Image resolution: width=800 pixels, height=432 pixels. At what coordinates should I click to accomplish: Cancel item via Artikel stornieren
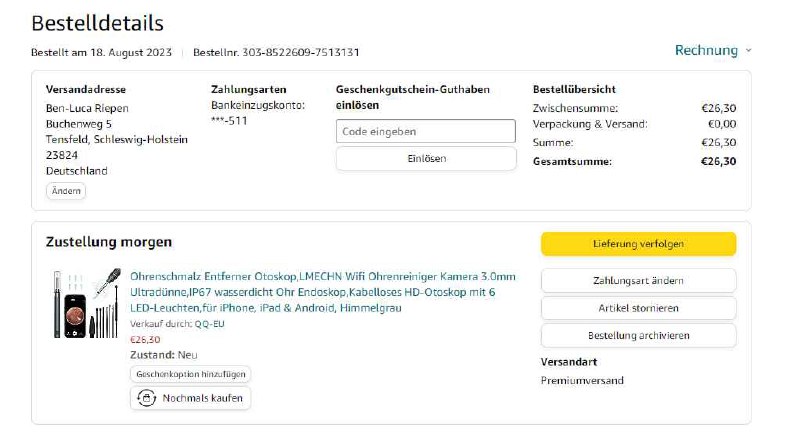(x=638, y=308)
